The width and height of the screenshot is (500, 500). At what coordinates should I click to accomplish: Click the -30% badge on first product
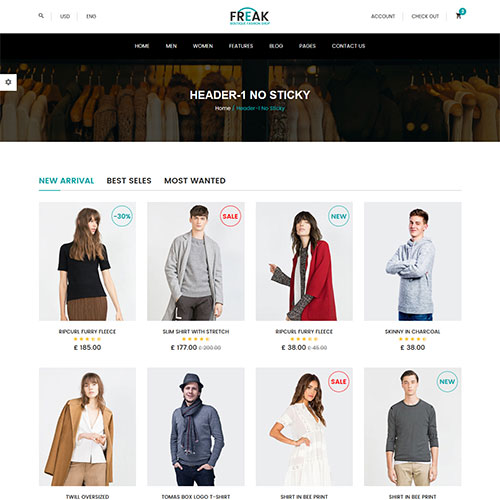122,216
